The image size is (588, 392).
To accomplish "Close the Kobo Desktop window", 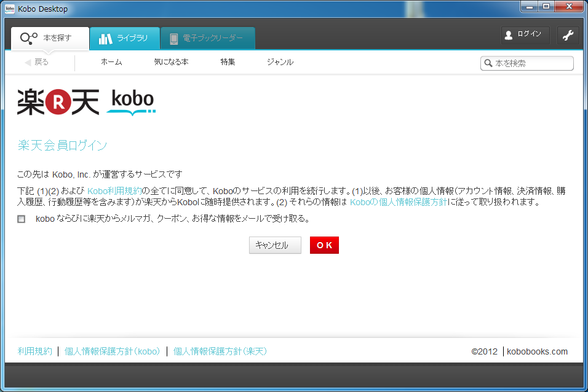I will click(x=569, y=6).
